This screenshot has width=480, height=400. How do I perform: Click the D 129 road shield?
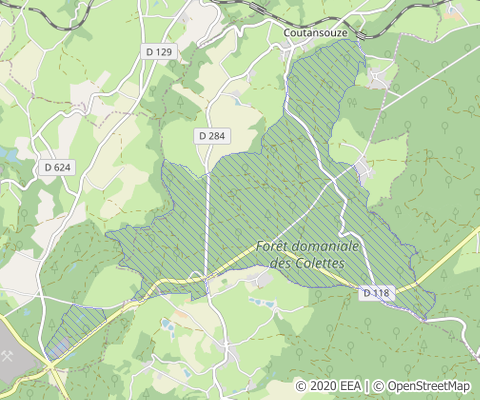(x=159, y=52)
